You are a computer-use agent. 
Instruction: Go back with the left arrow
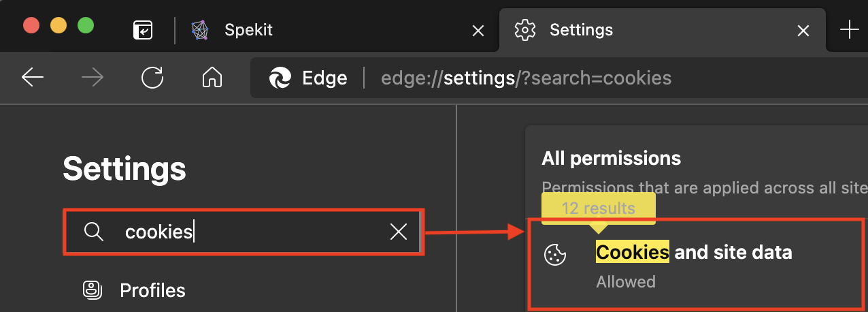pos(33,78)
